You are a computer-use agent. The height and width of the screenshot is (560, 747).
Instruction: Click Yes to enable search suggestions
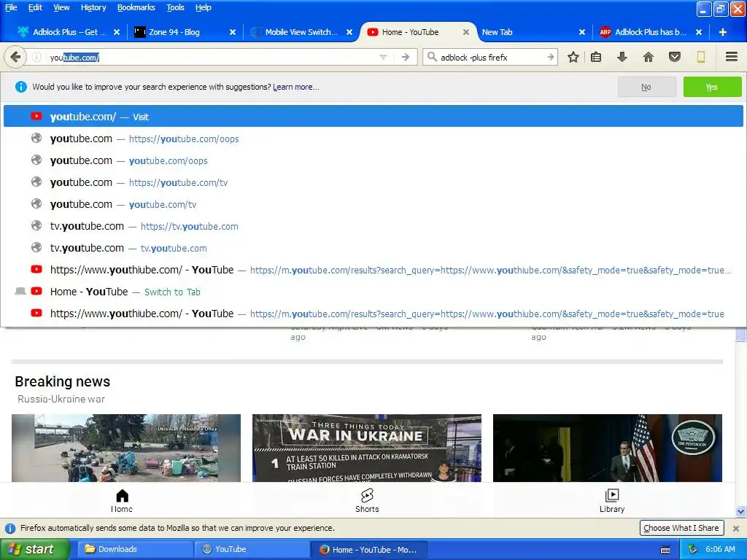click(x=712, y=87)
